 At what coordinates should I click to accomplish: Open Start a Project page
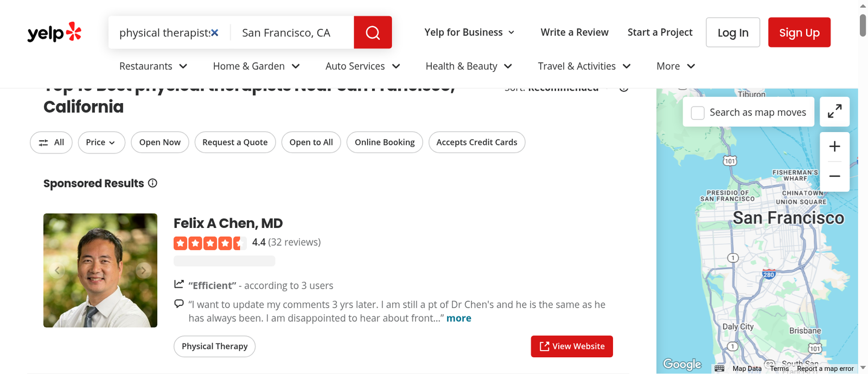click(660, 33)
